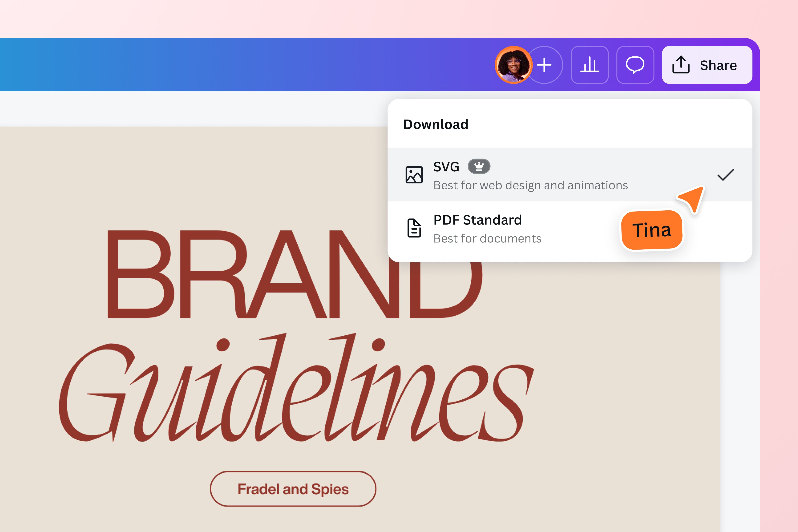This screenshot has height=532, width=798.
Task: Click the Download panel heading
Action: pyautogui.click(x=436, y=124)
